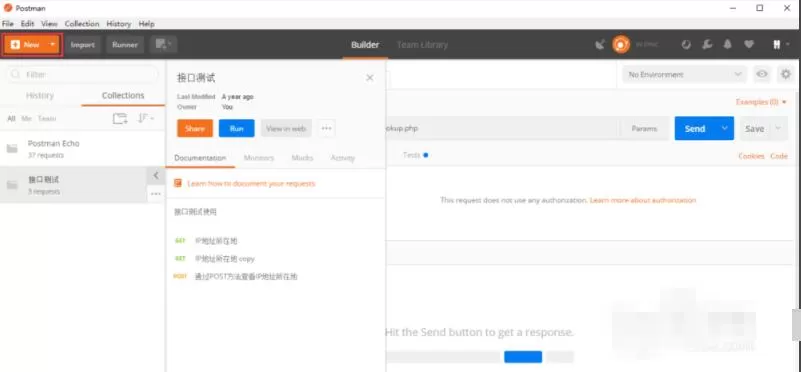The width and height of the screenshot is (801, 372).
Task: Open the Save button dropdown arrow
Action: pyautogui.click(x=778, y=128)
